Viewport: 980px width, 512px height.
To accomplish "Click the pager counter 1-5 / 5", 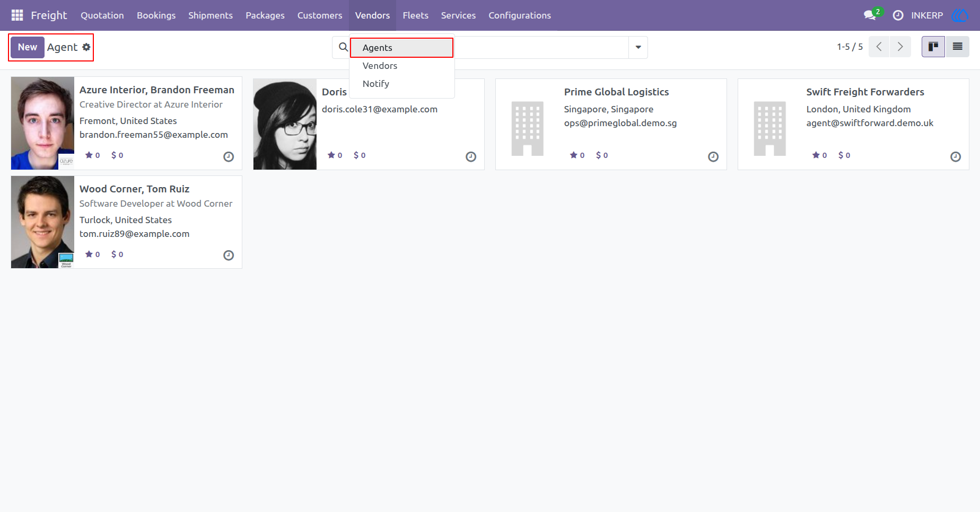I will click(x=850, y=47).
